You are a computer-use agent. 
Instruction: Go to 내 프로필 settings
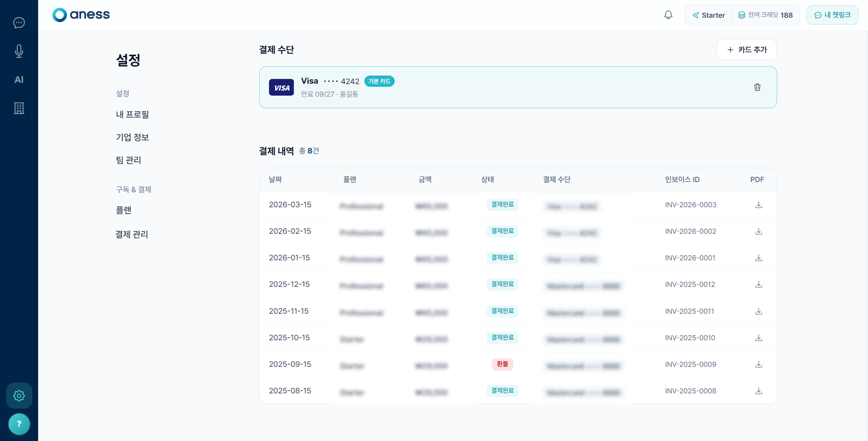click(x=132, y=115)
